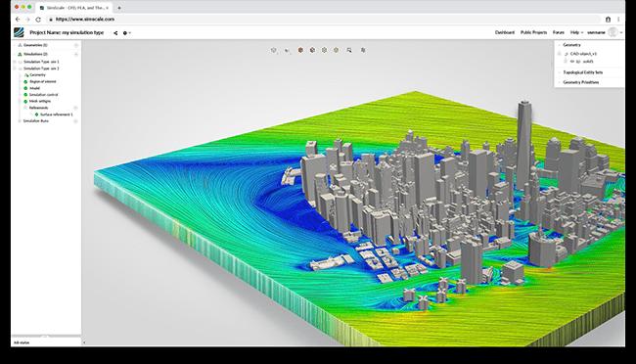Click the selection mode cursor tool
Viewport: 636px width, 364px height.
[x=287, y=50]
